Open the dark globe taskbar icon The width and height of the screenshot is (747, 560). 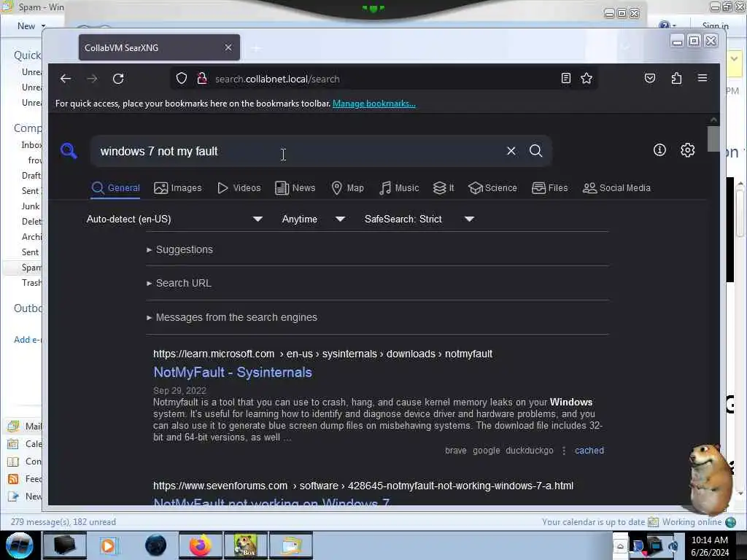(155, 545)
